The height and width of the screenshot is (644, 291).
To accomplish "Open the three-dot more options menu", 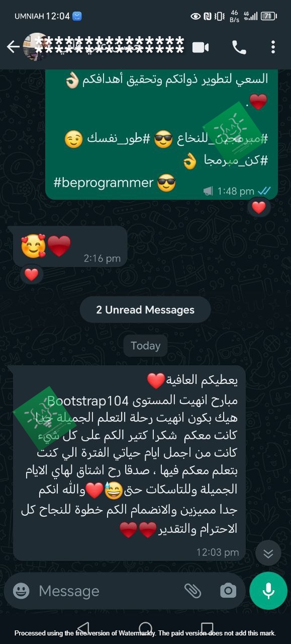I will (273, 47).
